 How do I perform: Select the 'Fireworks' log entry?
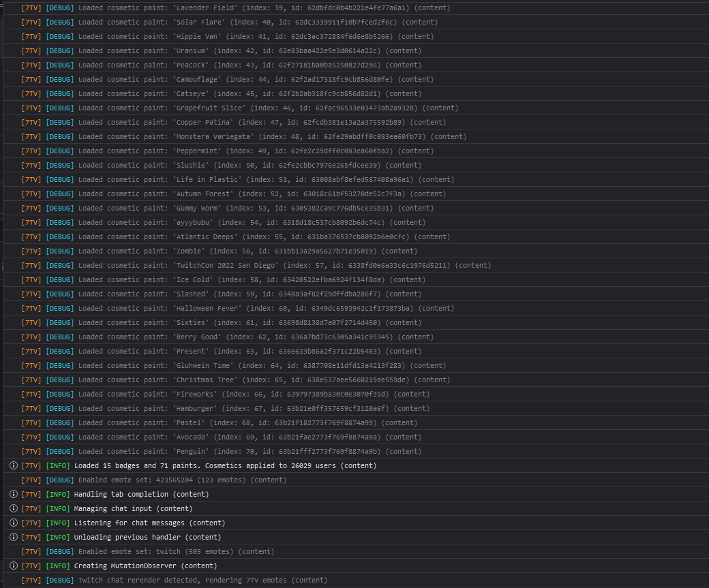coord(357,394)
